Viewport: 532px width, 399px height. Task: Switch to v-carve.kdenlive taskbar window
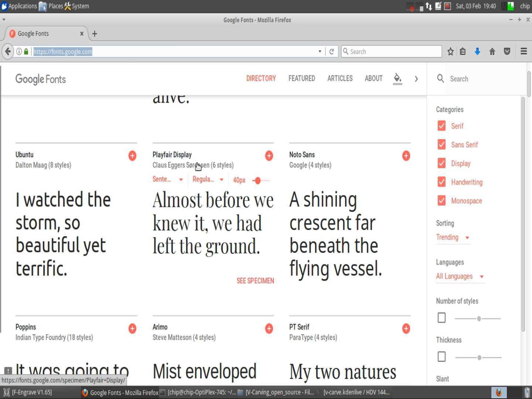353,392
